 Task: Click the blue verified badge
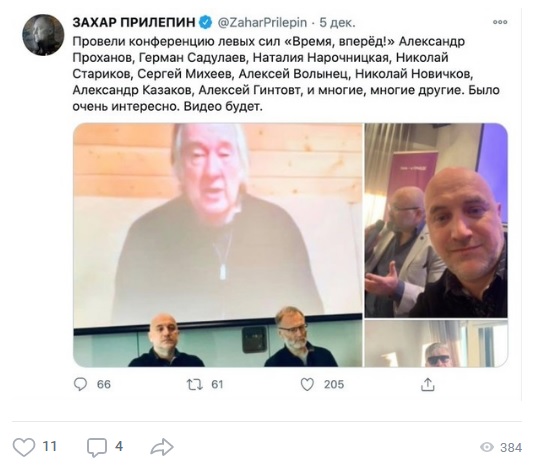pos(206,23)
